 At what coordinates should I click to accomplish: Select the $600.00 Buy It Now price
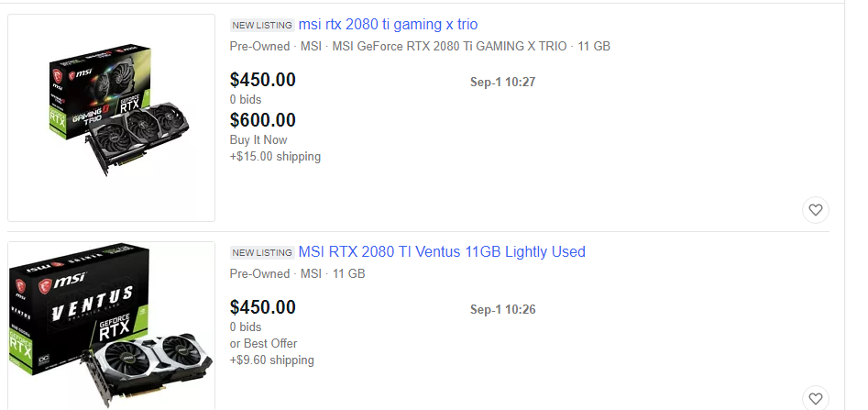[263, 120]
